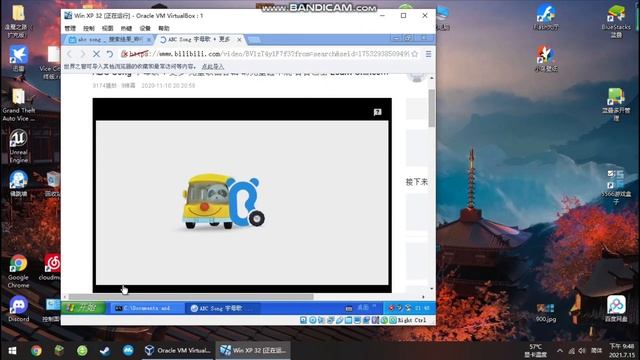Click VirtualBox hard disk status icon
Viewport: 640px width, 360px height.
[303, 320]
